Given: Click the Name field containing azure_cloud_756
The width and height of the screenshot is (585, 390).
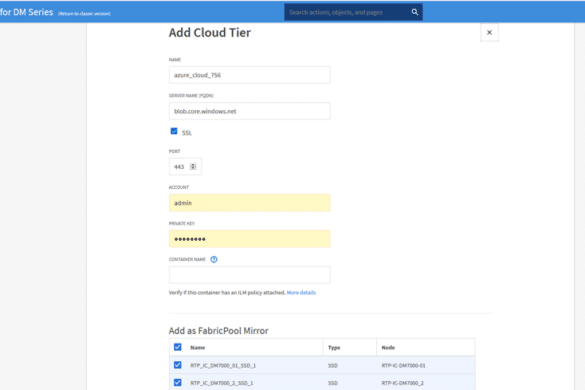Looking at the screenshot, I should (250, 75).
